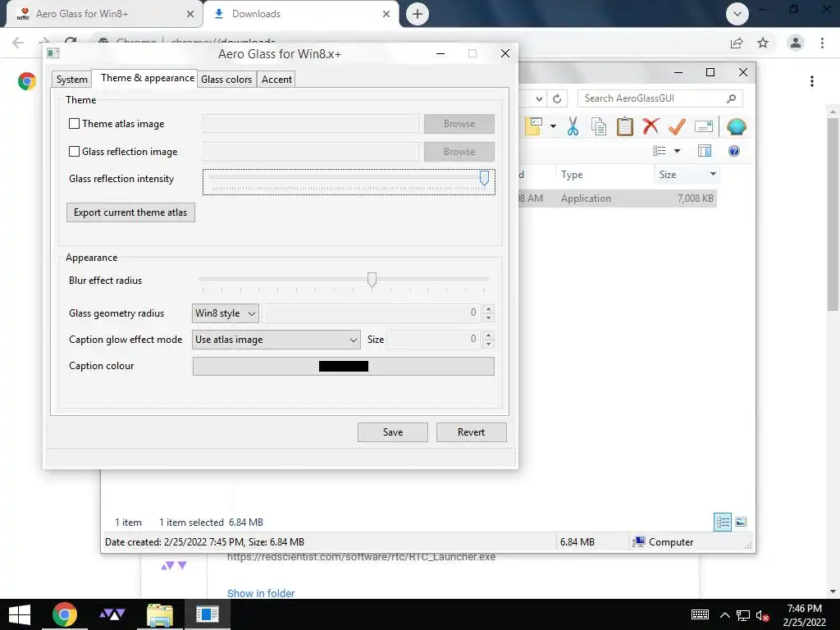
Task: Click the Revert button
Action: point(472,432)
